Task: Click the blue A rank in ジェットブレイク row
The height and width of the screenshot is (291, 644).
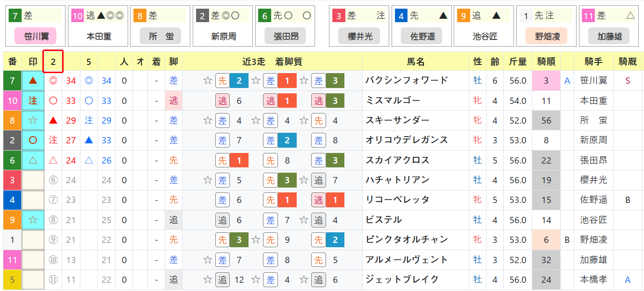Action: pos(628,279)
